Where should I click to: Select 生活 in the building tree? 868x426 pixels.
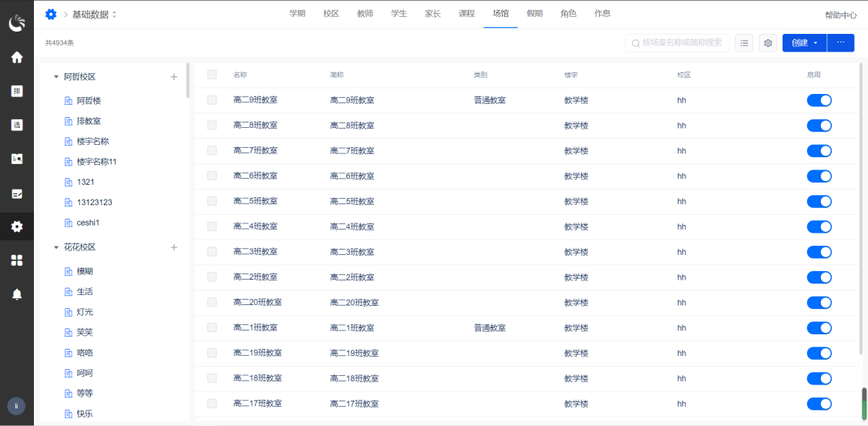[85, 291]
